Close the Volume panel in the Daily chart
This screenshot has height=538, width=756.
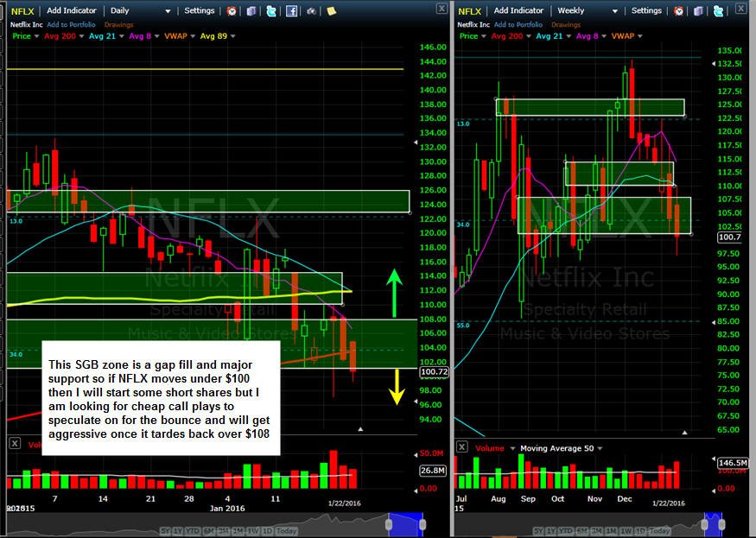[15, 444]
